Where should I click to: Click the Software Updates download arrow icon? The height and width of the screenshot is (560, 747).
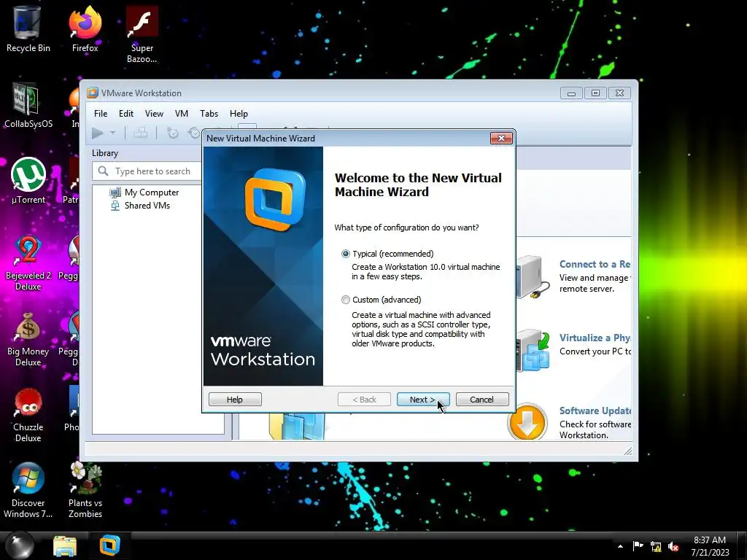(527, 422)
